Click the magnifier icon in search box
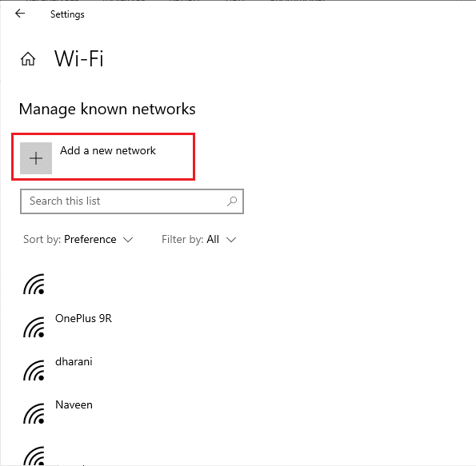Image resolution: width=476 pixels, height=466 pixels. click(x=232, y=201)
